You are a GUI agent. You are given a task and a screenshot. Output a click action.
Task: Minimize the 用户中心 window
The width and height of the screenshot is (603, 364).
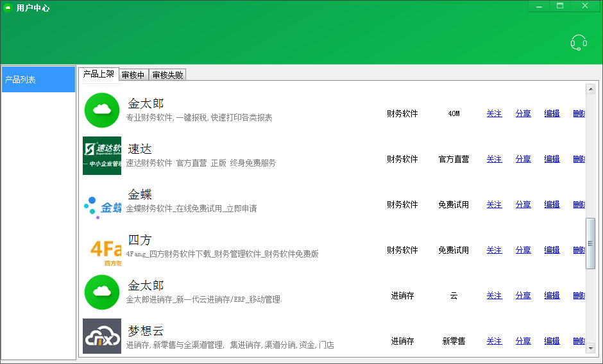[539, 6]
